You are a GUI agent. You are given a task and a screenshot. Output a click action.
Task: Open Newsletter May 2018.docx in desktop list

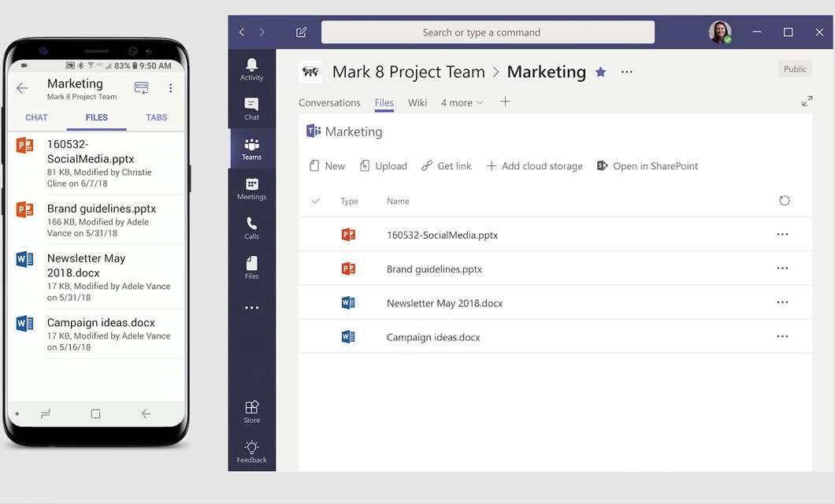click(444, 303)
